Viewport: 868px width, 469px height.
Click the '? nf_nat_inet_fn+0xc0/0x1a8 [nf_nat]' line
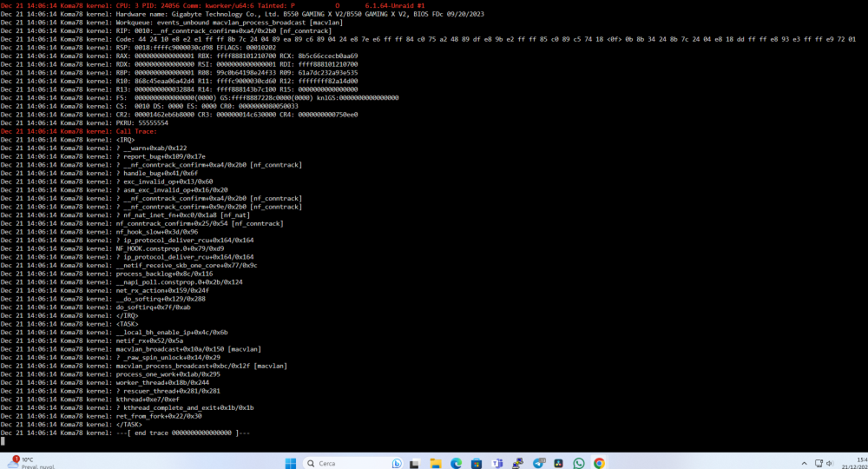pos(125,215)
